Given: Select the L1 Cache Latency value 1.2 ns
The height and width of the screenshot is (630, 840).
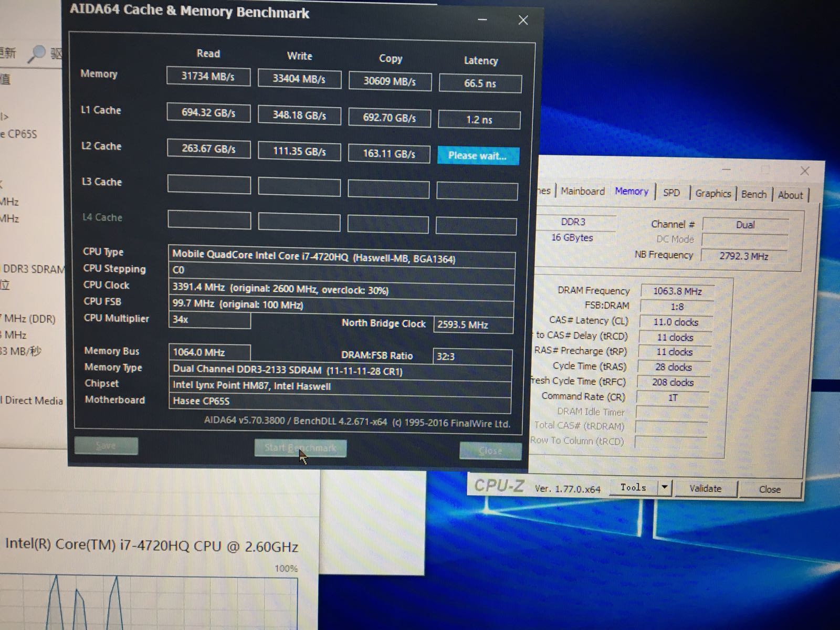Looking at the screenshot, I should [x=479, y=120].
